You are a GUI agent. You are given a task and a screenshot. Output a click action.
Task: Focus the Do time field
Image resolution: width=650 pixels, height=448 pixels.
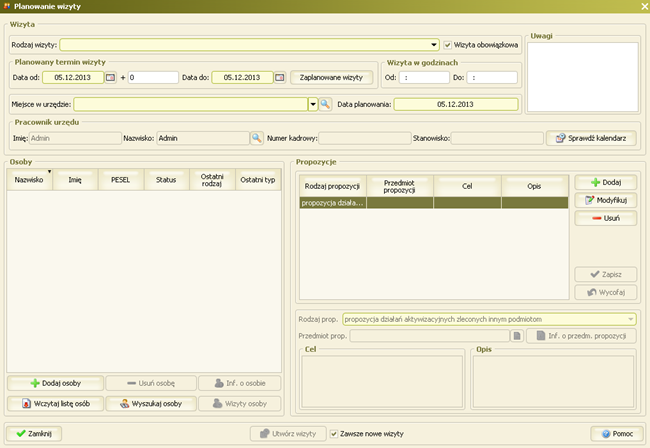coord(492,77)
